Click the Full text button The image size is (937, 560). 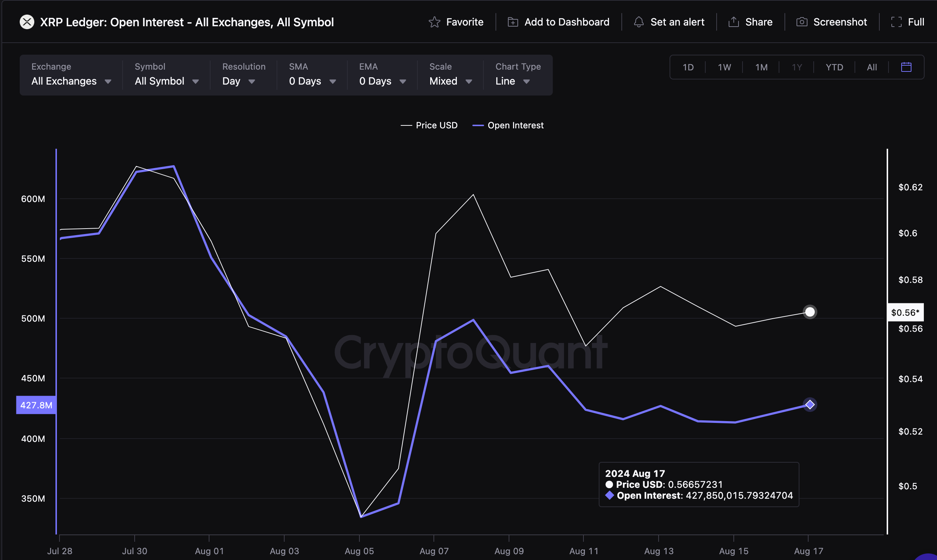point(916,22)
